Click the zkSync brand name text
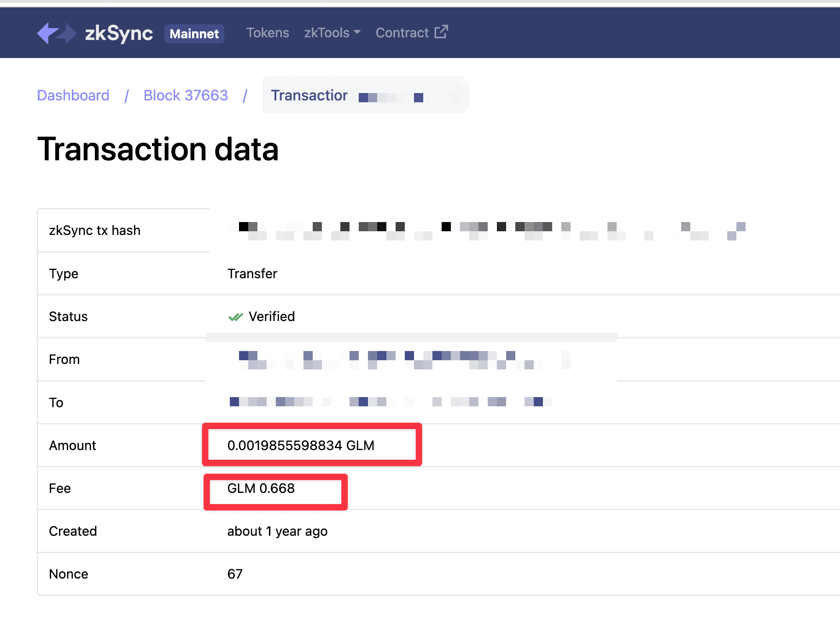840x644 pixels. 119,33
